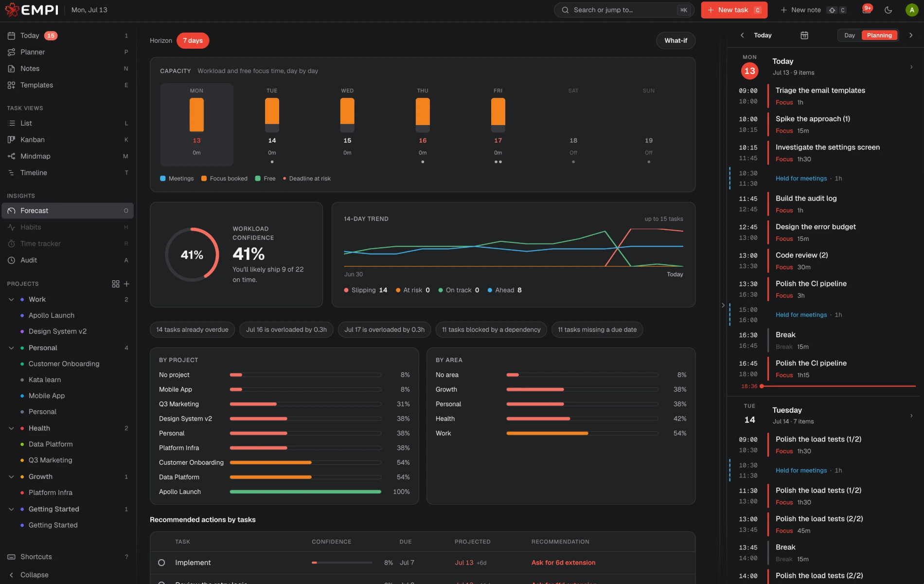Go to next day with right chevron

911,35
